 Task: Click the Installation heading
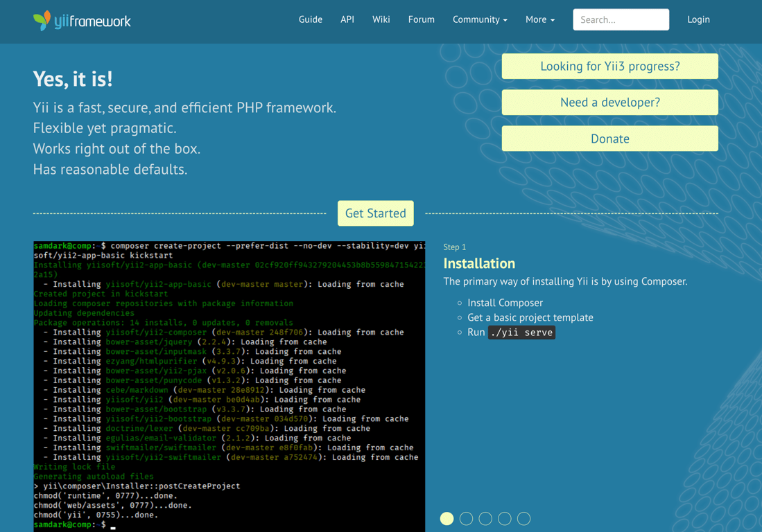(x=479, y=263)
